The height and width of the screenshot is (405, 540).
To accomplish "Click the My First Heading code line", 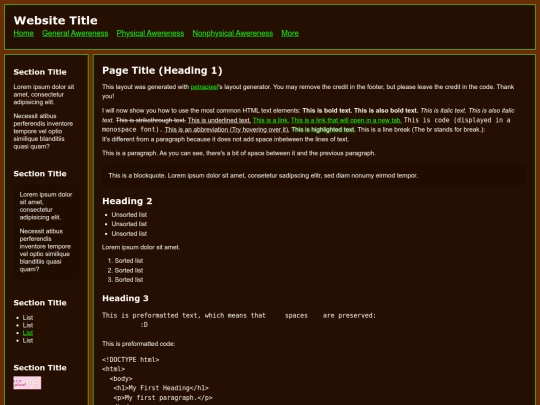I will [x=161, y=388].
